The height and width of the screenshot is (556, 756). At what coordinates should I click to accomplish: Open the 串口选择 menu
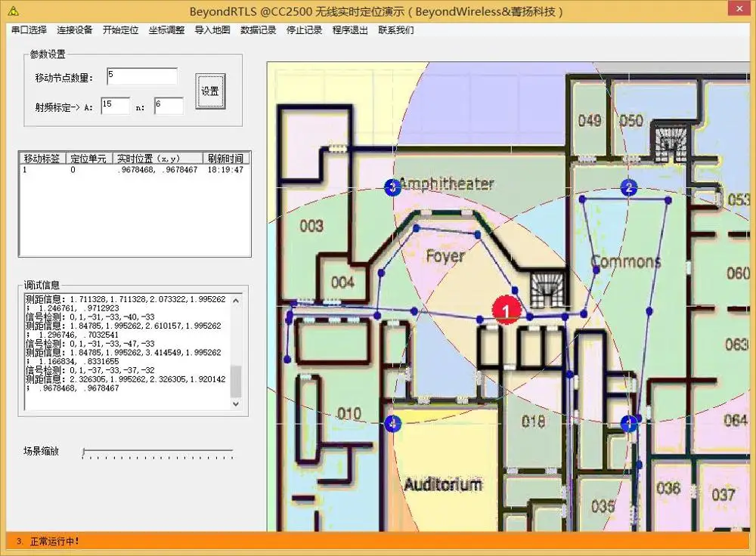point(29,30)
